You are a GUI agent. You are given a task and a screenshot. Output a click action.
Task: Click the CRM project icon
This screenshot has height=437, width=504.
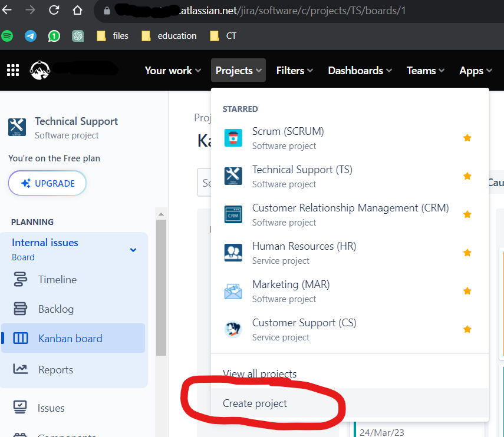pyautogui.click(x=233, y=214)
